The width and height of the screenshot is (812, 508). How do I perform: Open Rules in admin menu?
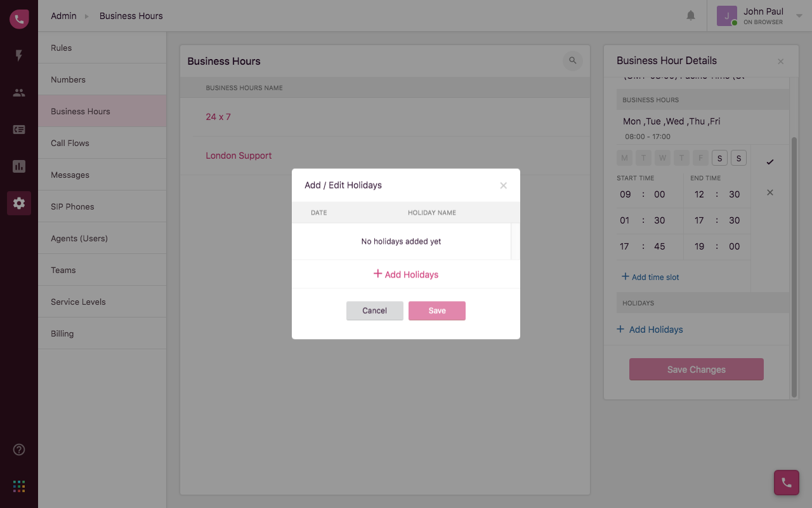102,48
